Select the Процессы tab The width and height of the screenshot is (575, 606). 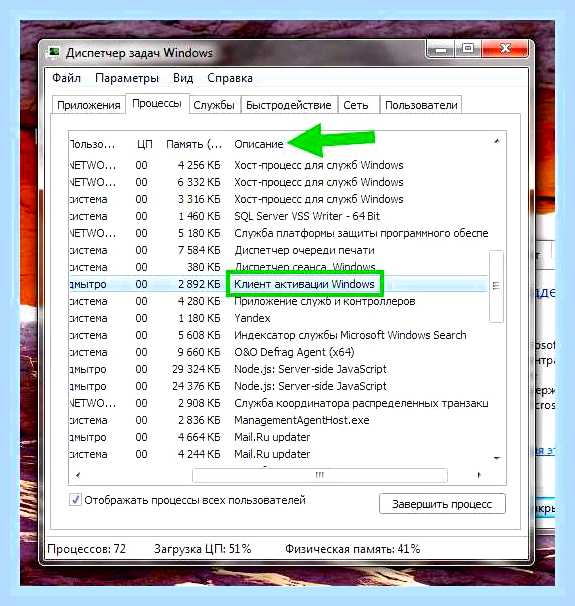(157, 104)
